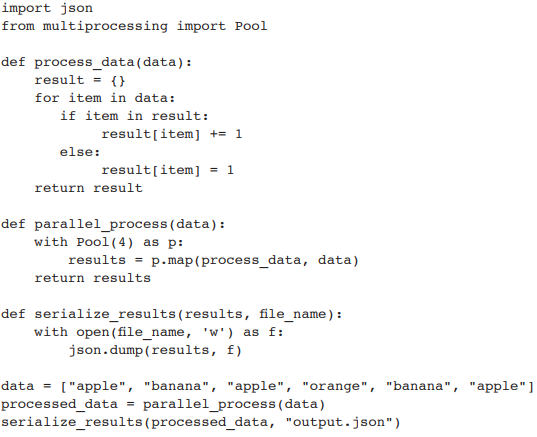This screenshot has height=437, width=537.
Task: Click the 'return result' line
Action: [x=88, y=188]
